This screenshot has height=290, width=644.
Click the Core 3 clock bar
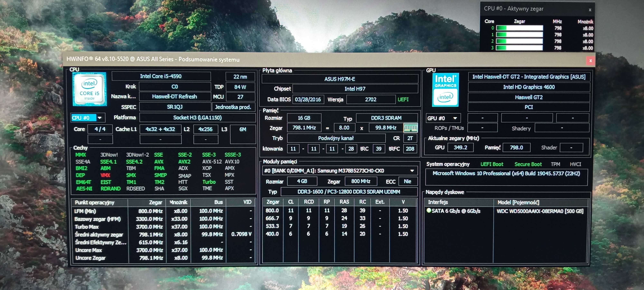pos(520,48)
